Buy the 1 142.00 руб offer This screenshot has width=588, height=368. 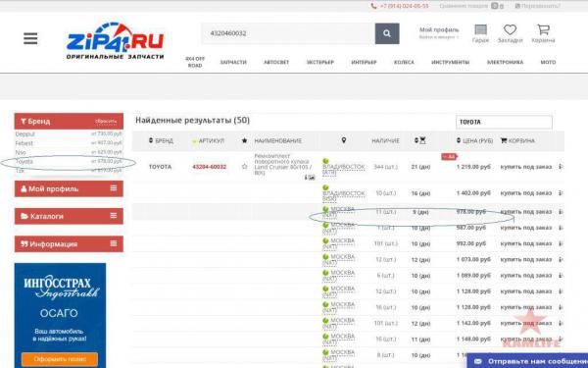point(525,323)
